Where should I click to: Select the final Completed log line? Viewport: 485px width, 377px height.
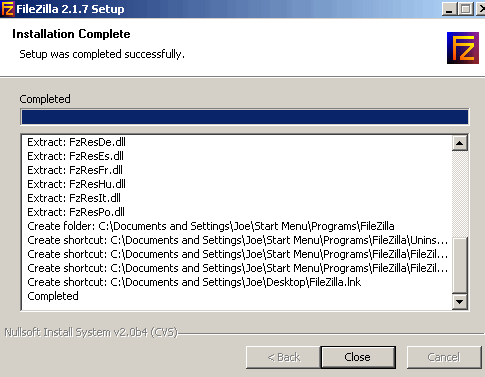(53, 296)
